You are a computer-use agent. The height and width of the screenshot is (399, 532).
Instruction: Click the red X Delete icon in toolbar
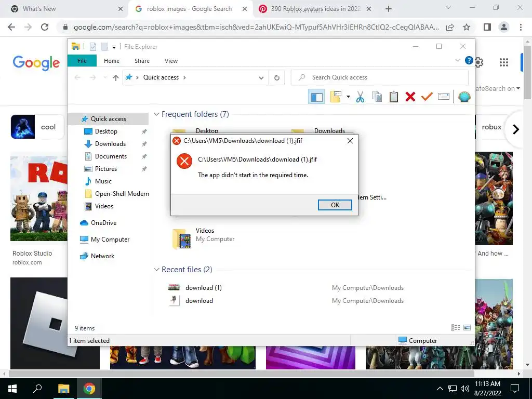tap(410, 97)
